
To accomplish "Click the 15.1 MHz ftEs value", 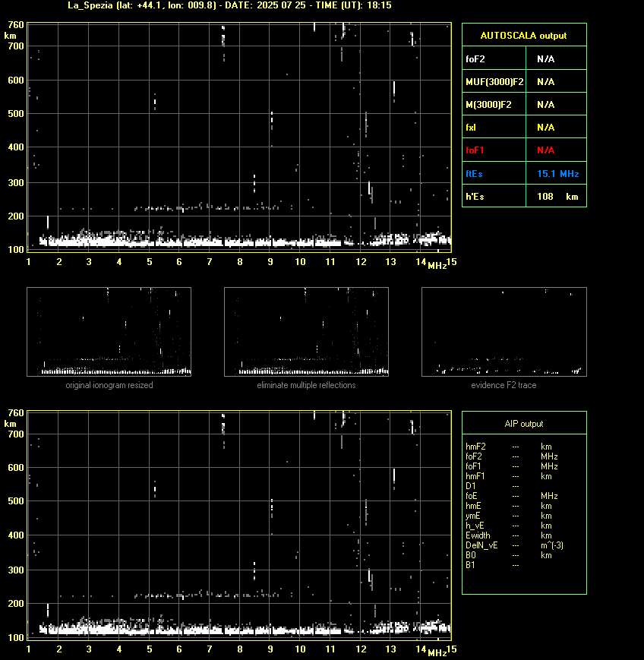I will coord(557,173).
